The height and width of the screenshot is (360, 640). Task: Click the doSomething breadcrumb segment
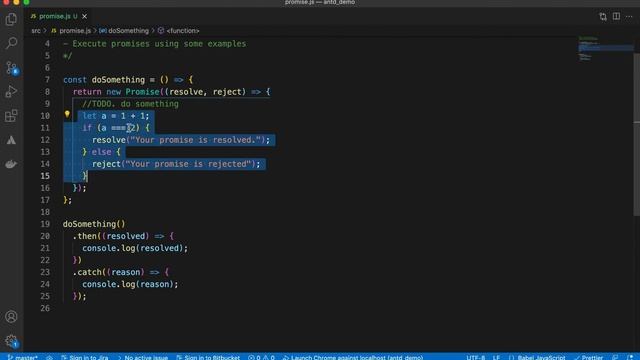124,31
